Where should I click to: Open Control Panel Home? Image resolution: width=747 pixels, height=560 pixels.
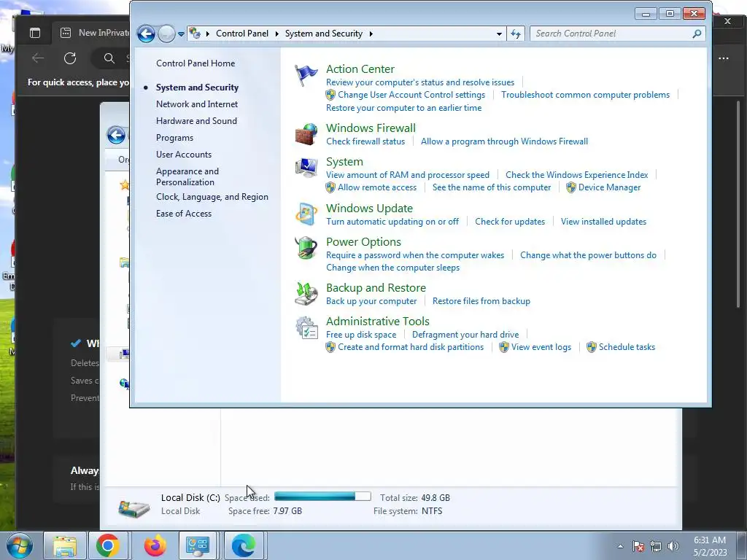click(196, 63)
